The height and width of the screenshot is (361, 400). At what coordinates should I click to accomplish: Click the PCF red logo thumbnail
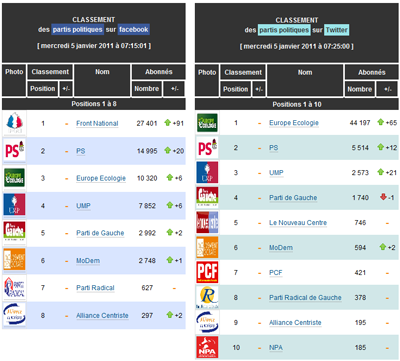coord(207,272)
